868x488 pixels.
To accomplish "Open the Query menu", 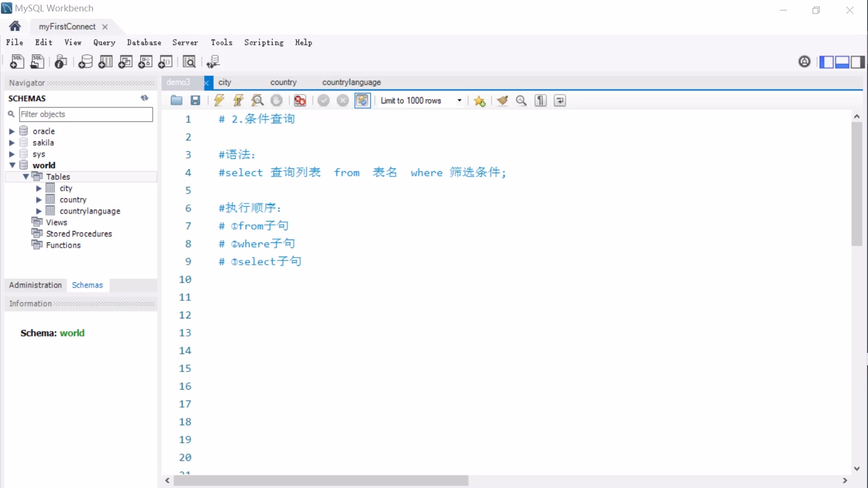I will pos(104,42).
